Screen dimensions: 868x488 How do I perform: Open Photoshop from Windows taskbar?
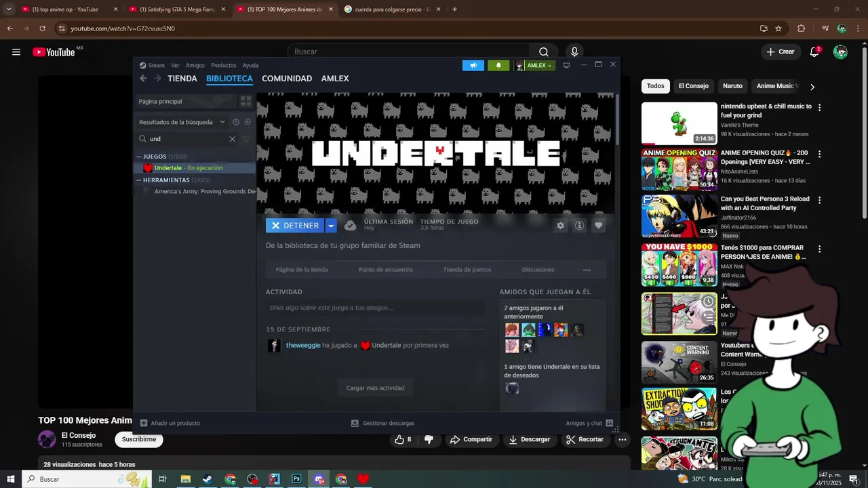coord(296,479)
